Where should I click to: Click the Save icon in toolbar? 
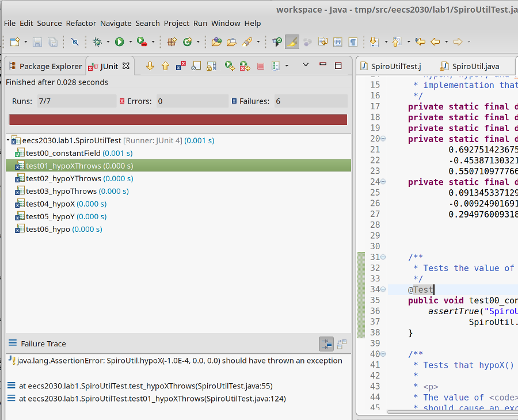coord(37,42)
